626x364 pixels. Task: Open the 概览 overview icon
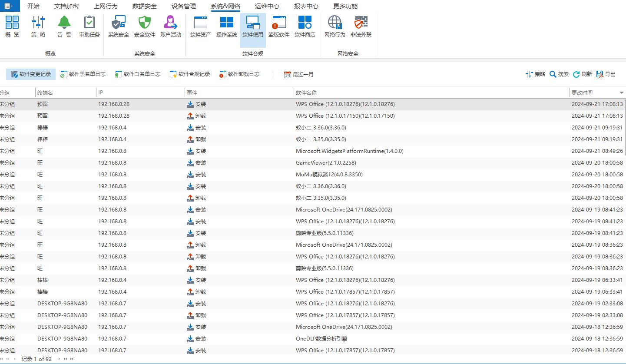tap(12, 26)
